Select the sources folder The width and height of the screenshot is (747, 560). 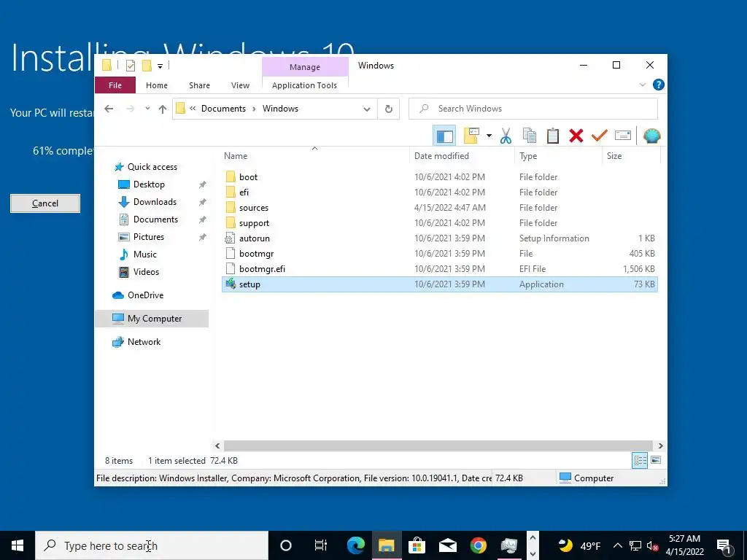[439, 208]
